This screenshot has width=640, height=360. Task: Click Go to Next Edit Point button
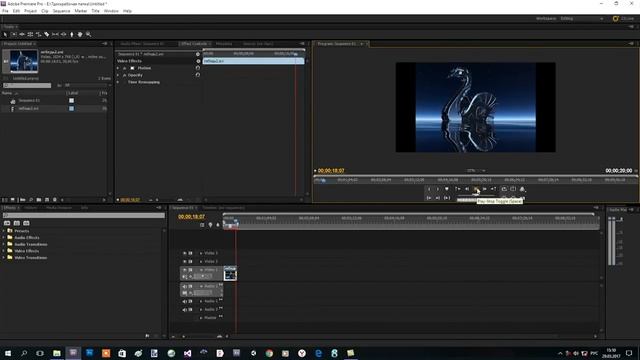point(493,189)
